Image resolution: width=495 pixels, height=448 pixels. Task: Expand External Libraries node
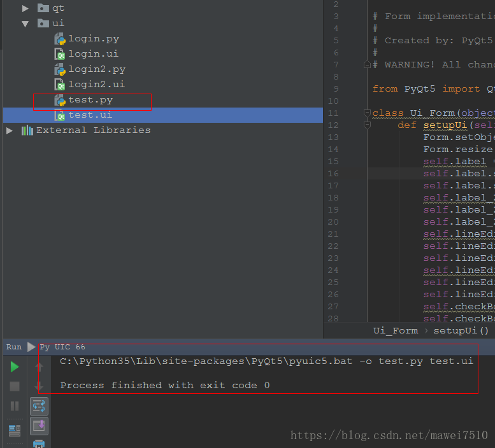click(10, 130)
